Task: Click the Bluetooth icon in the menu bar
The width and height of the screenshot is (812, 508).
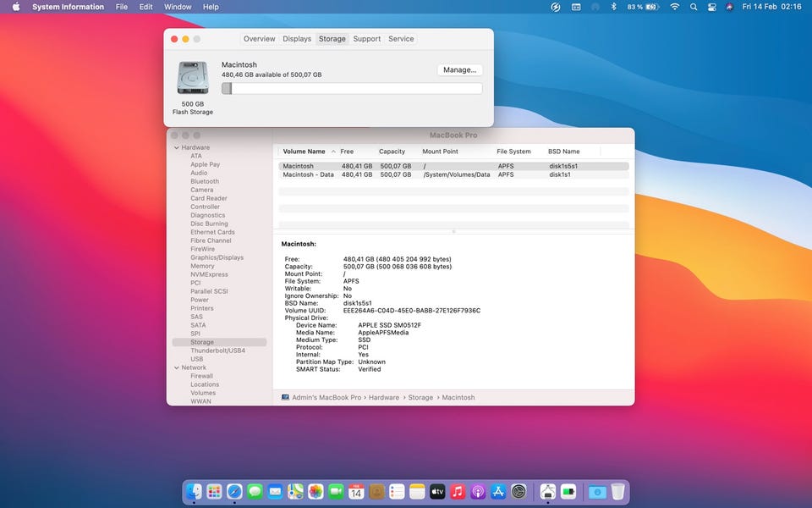Action: pyautogui.click(x=614, y=7)
